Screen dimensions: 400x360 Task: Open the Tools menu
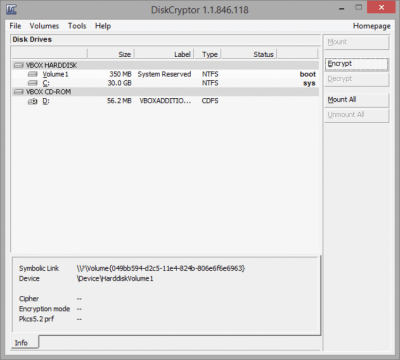click(77, 26)
